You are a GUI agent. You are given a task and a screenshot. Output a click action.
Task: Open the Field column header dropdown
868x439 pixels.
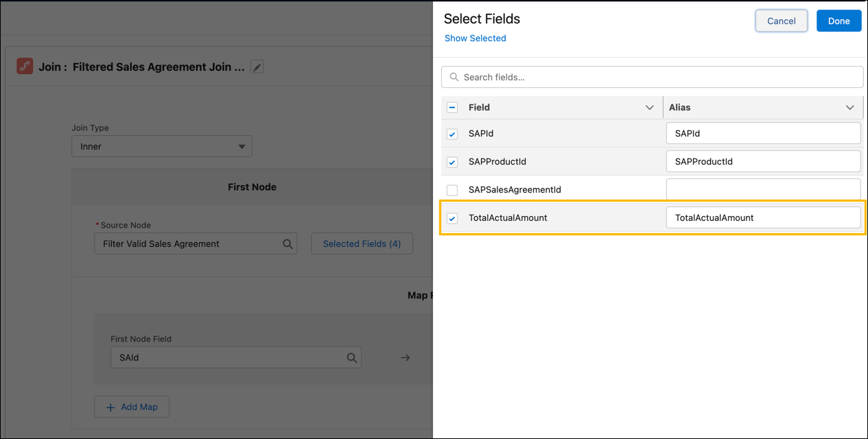[x=649, y=108]
